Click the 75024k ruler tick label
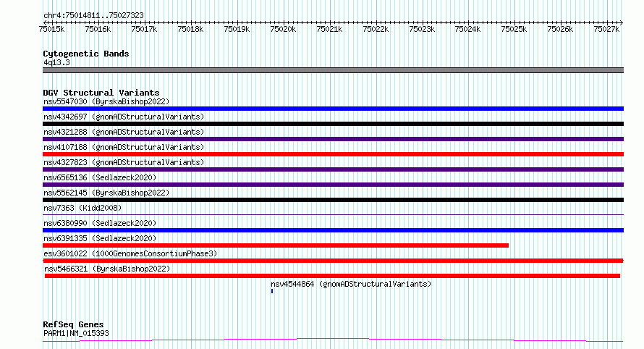Screen dimensions: 644x349 [x=467, y=29]
